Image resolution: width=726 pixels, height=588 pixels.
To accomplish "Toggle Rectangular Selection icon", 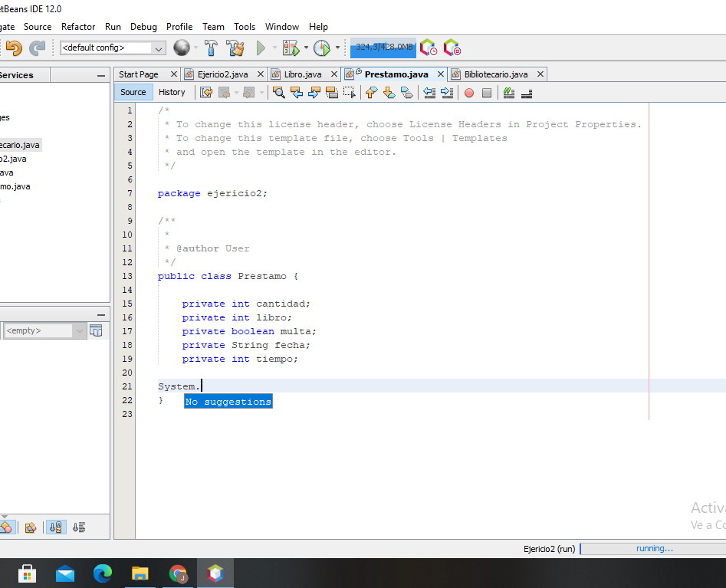I will (x=349, y=93).
